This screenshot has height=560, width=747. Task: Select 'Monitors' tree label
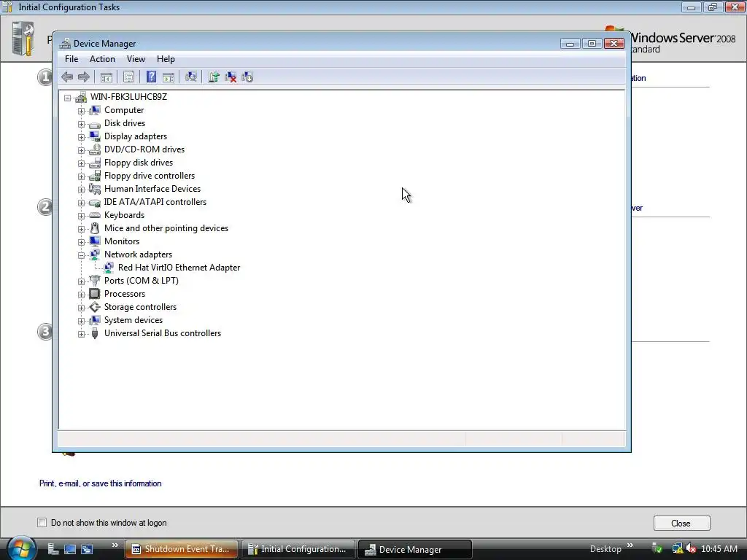[x=122, y=241]
